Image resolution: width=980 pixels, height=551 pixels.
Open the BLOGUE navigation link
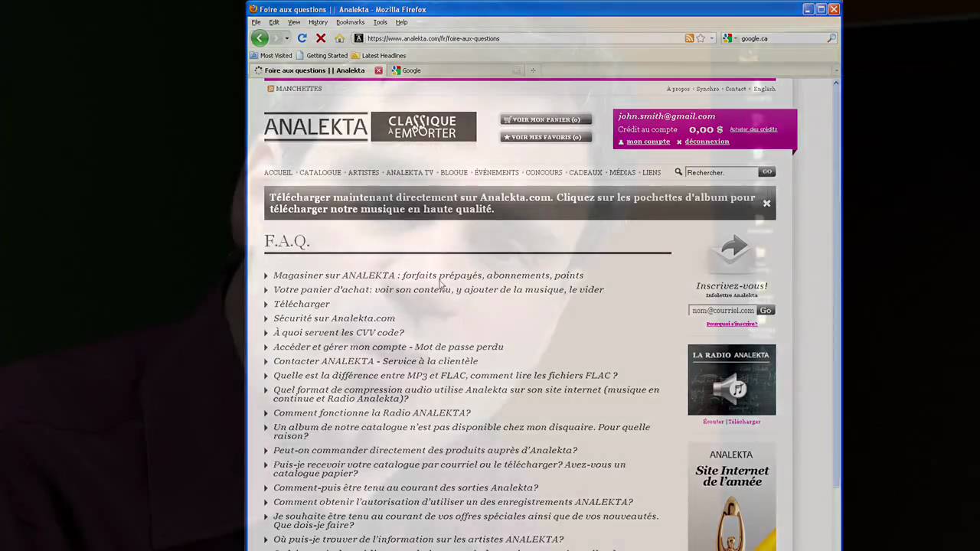pos(454,173)
